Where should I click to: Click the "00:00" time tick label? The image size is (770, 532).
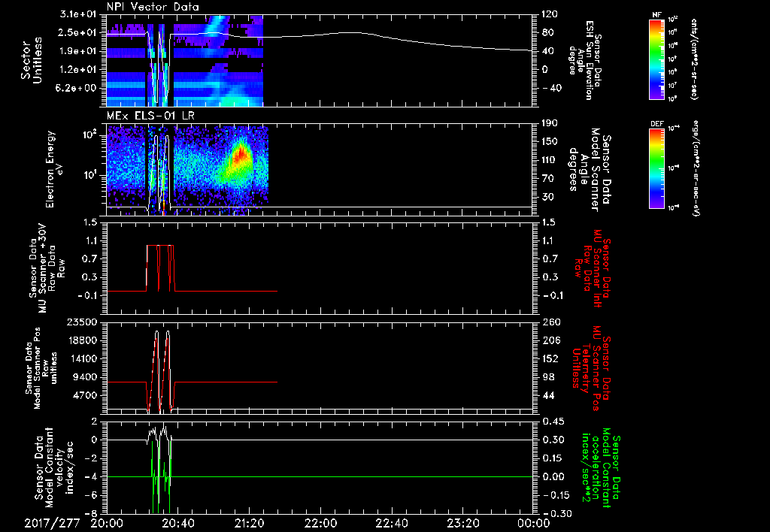click(534, 523)
